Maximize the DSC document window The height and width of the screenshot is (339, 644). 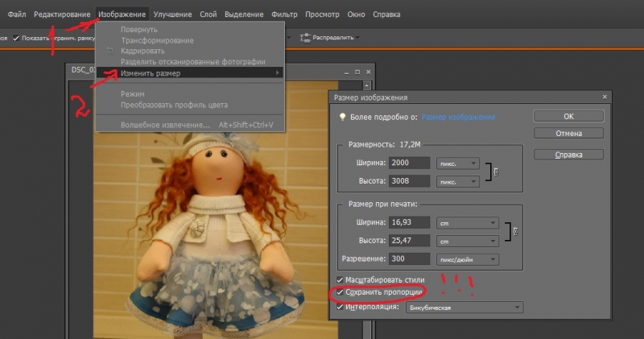point(358,72)
